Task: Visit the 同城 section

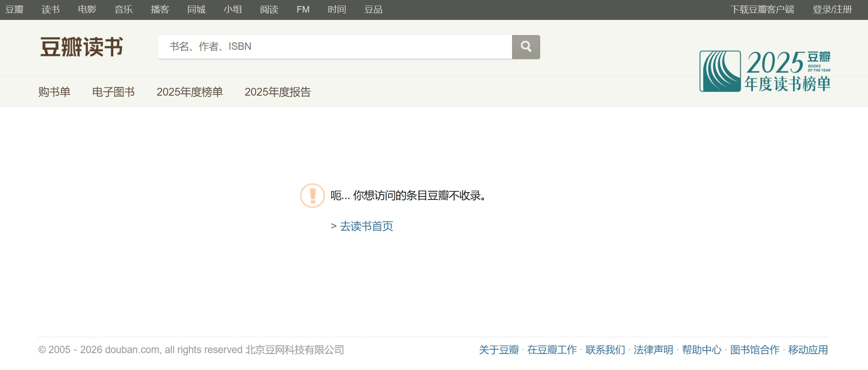Action: click(196, 10)
